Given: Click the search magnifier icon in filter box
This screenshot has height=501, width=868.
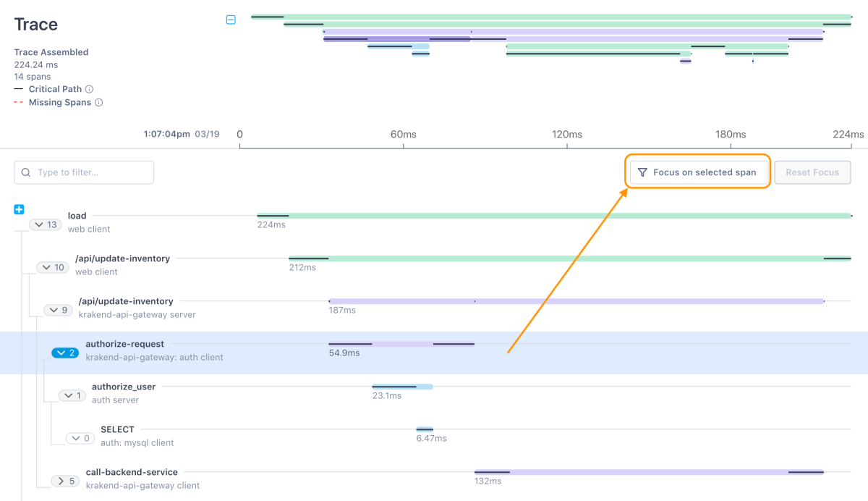Looking at the screenshot, I should coord(26,172).
